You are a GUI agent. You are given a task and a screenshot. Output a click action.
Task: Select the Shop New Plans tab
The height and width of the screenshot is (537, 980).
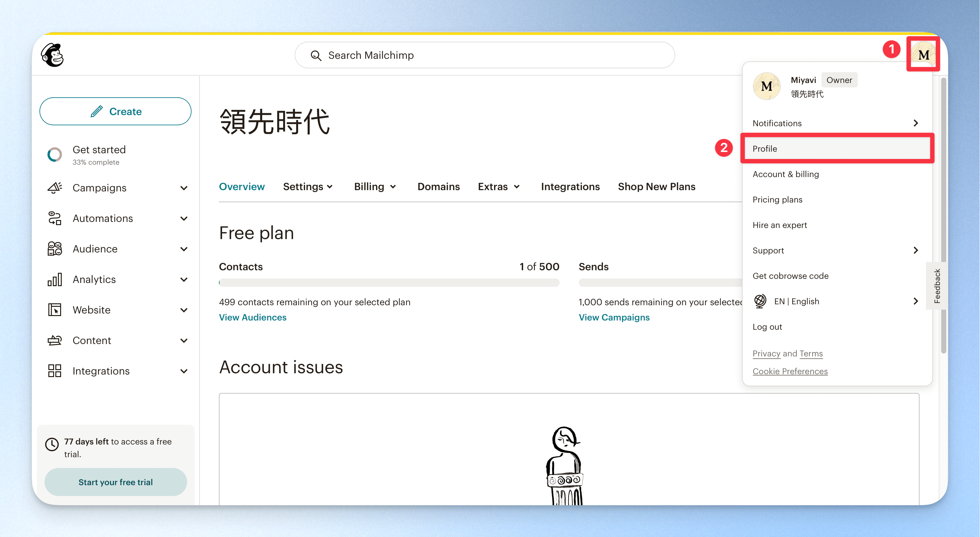pos(656,187)
